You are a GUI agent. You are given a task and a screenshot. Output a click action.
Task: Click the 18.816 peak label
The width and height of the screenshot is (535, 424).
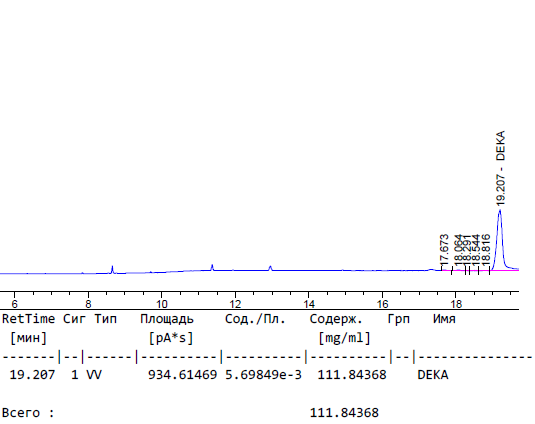pyautogui.click(x=486, y=248)
